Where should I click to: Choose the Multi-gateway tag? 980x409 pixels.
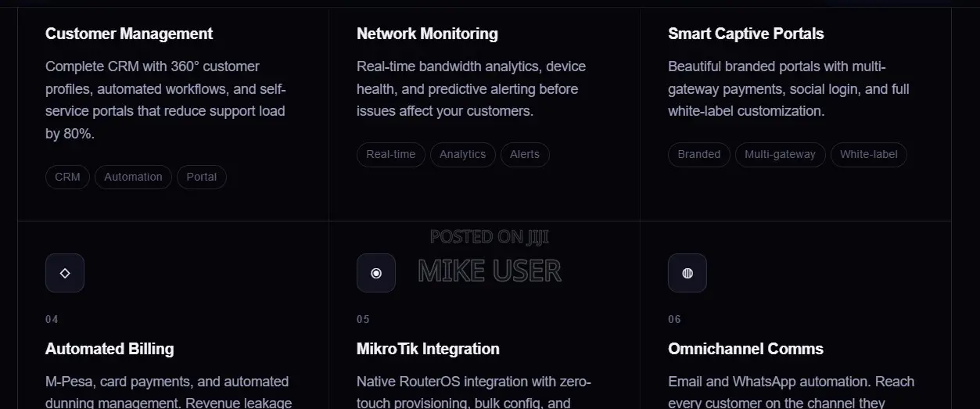781,154
